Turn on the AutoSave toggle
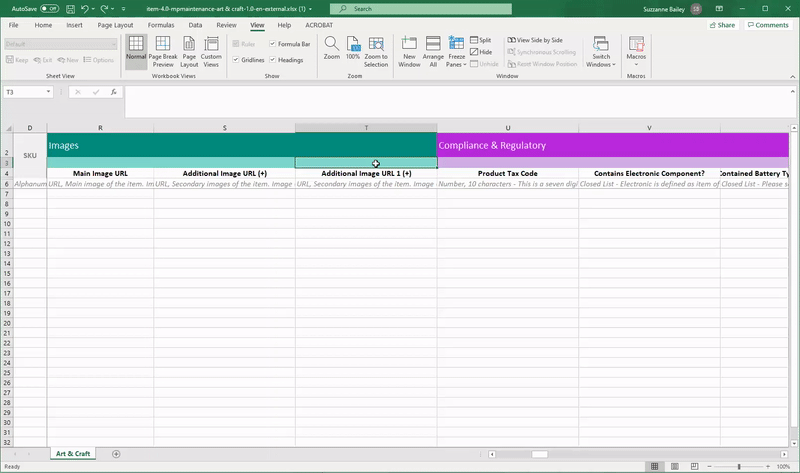The image size is (800, 473). coord(49,9)
